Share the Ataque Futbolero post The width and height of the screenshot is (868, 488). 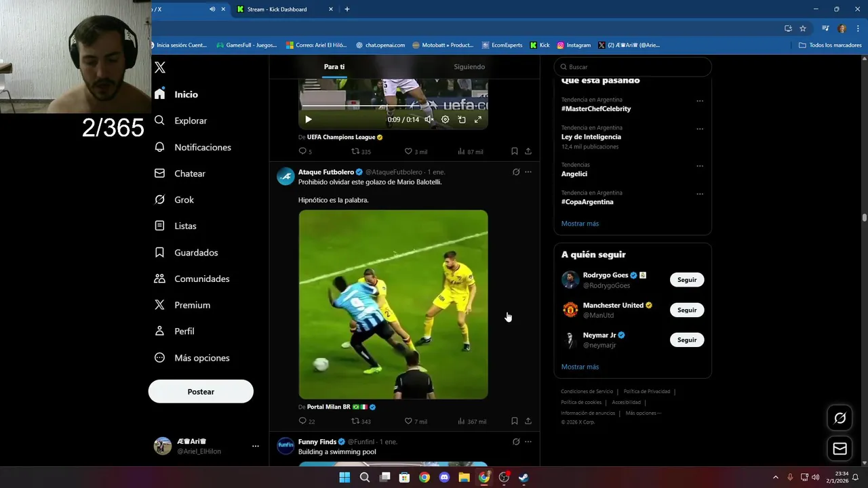tap(528, 421)
